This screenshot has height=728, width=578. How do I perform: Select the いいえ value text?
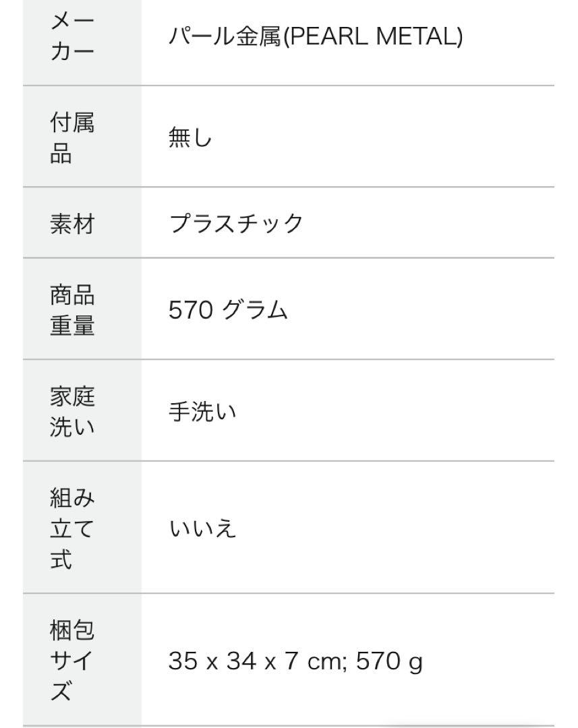tap(202, 528)
